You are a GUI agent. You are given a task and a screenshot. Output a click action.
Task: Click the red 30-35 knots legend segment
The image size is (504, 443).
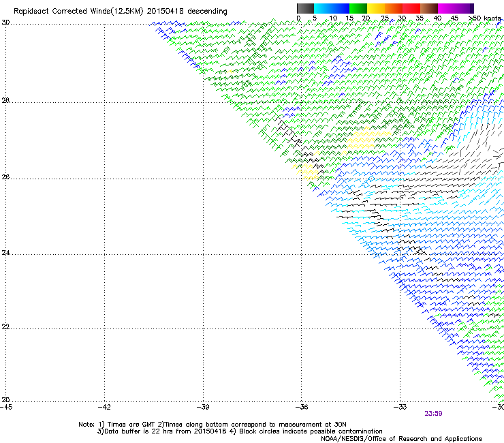tap(411, 8)
